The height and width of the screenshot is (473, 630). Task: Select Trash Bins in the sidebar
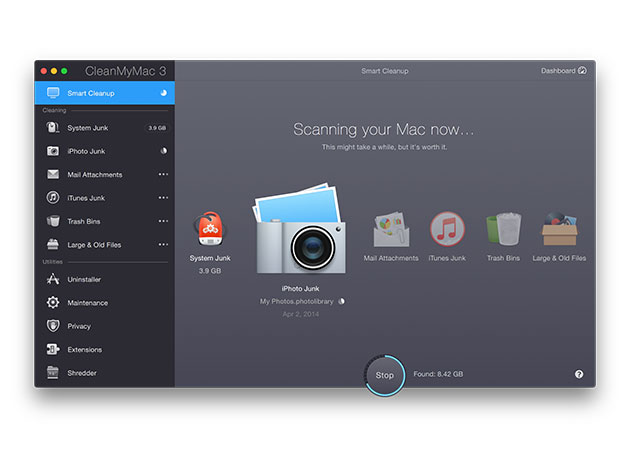[x=104, y=221]
